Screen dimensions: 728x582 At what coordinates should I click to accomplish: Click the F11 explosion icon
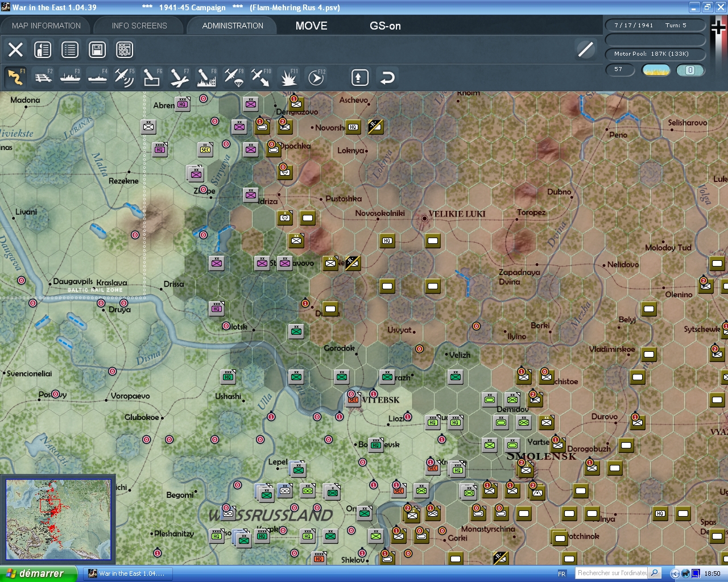click(x=288, y=77)
